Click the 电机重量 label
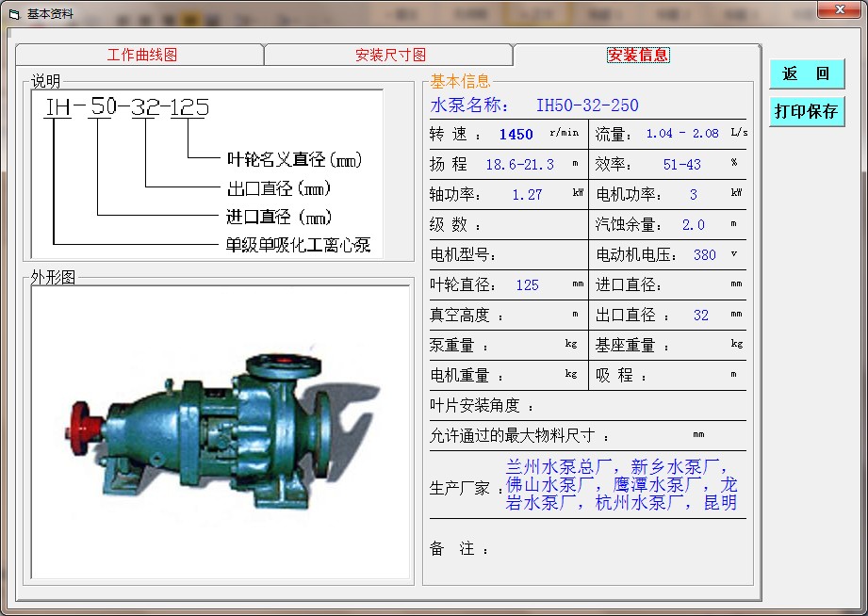 467,375
